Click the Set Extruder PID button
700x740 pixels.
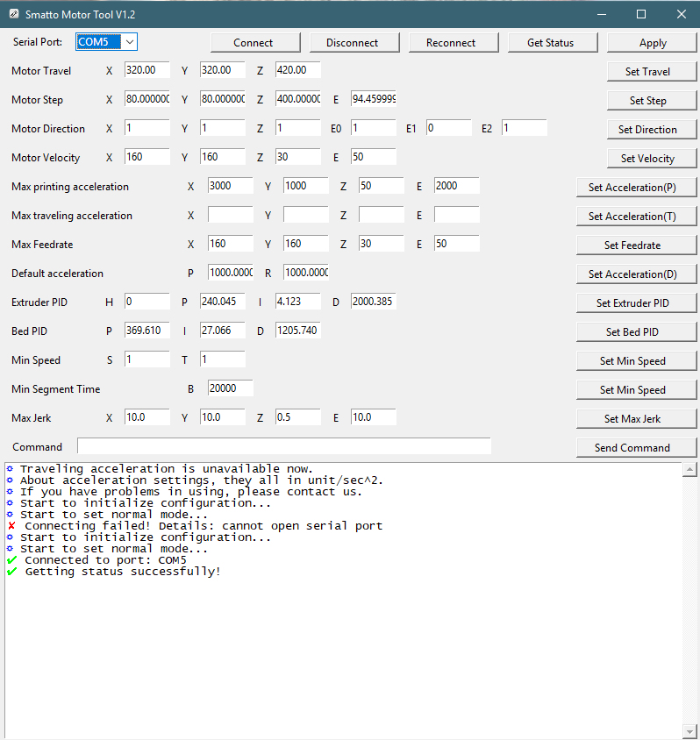pos(636,303)
